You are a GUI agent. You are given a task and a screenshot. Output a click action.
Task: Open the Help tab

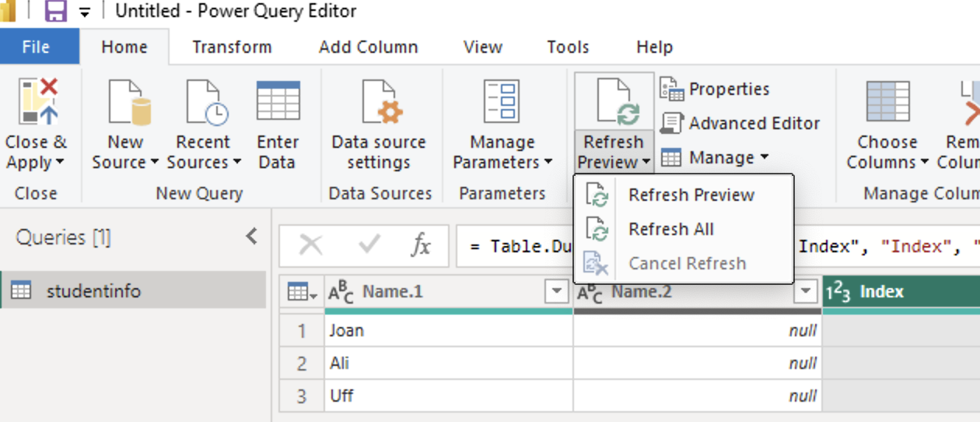point(654,47)
